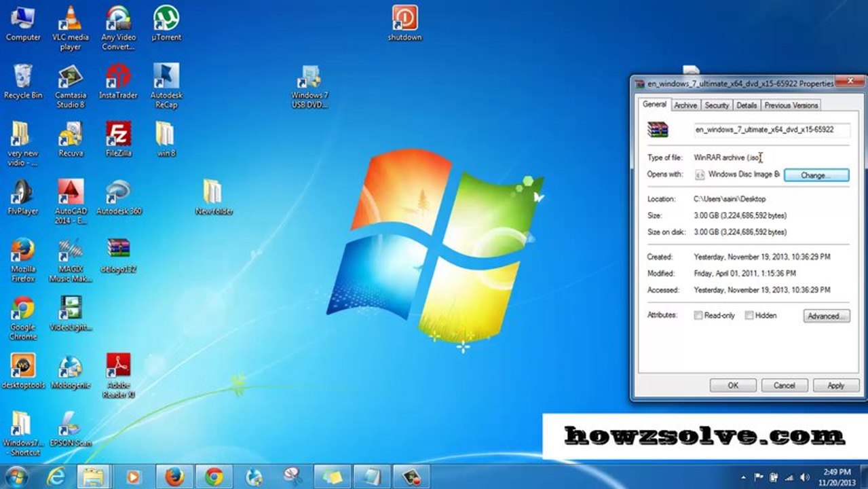Open Firefox from the taskbar
868x489 pixels.
[x=174, y=477]
